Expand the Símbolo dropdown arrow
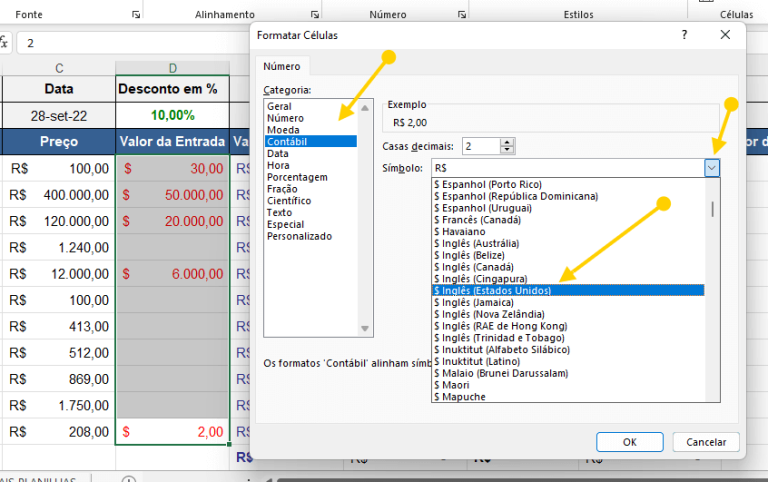This screenshot has width=768, height=482. click(711, 168)
